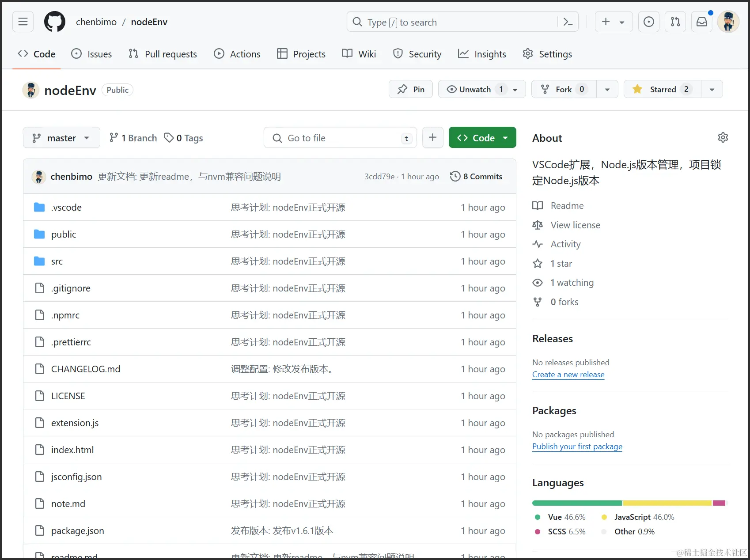750x560 pixels.
Task: Open the Insights tab
Action: [x=482, y=54]
